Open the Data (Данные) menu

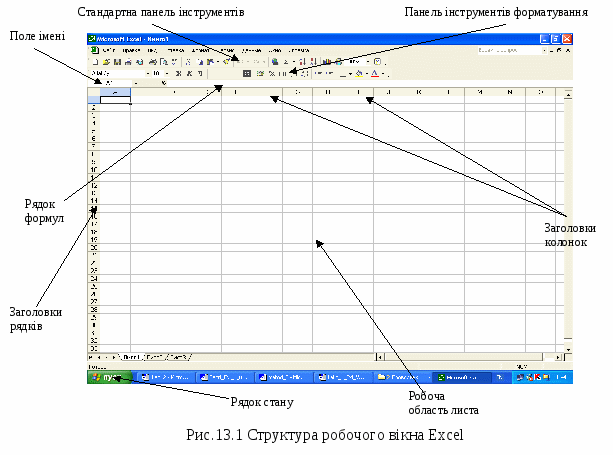(x=251, y=50)
